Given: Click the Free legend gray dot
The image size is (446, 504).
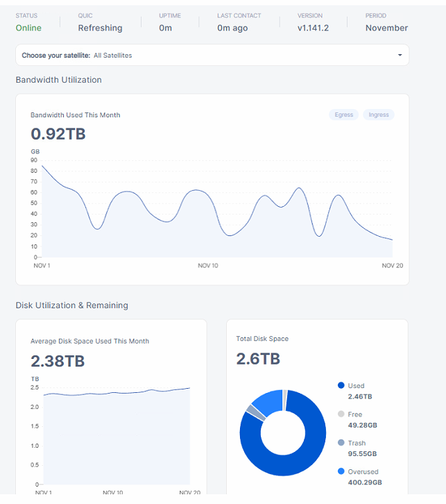Looking at the screenshot, I should tap(341, 414).
